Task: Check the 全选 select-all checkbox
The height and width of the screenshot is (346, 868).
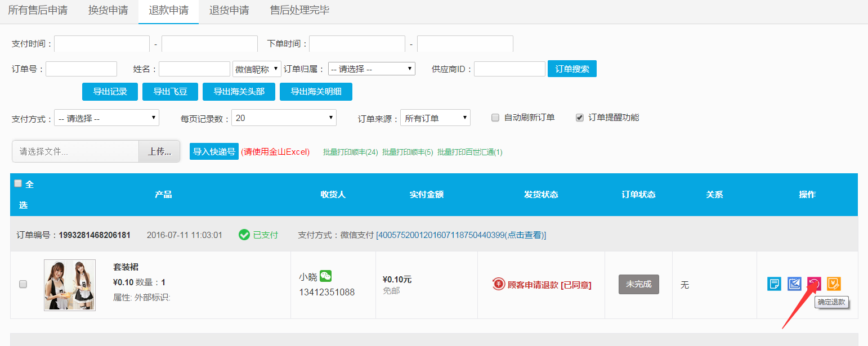Action: (17, 183)
